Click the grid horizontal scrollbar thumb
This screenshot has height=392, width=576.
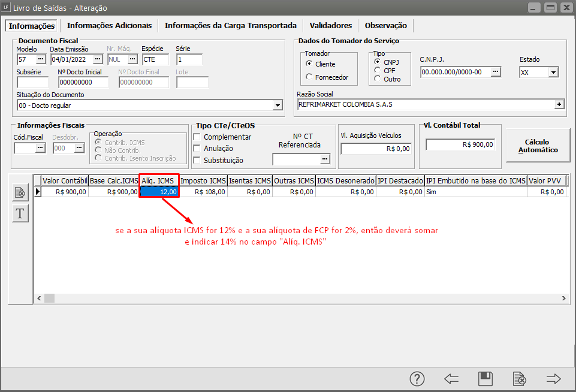49,298
